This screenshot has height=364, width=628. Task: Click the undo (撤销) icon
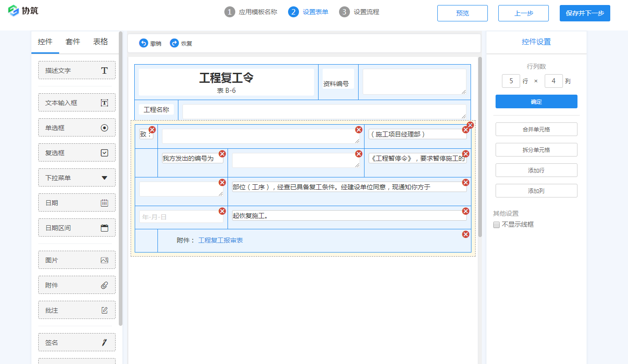point(143,43)
